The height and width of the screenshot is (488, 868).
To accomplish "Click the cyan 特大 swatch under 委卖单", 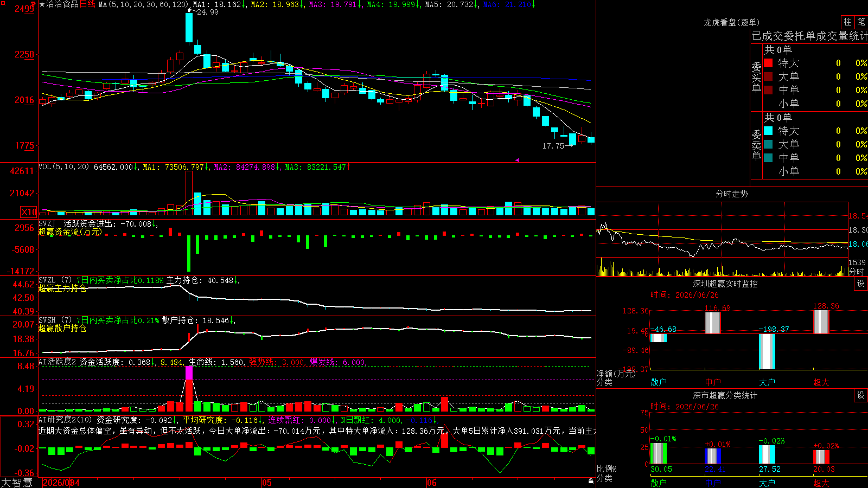I will pyautogui.click(x=768, y=131).
